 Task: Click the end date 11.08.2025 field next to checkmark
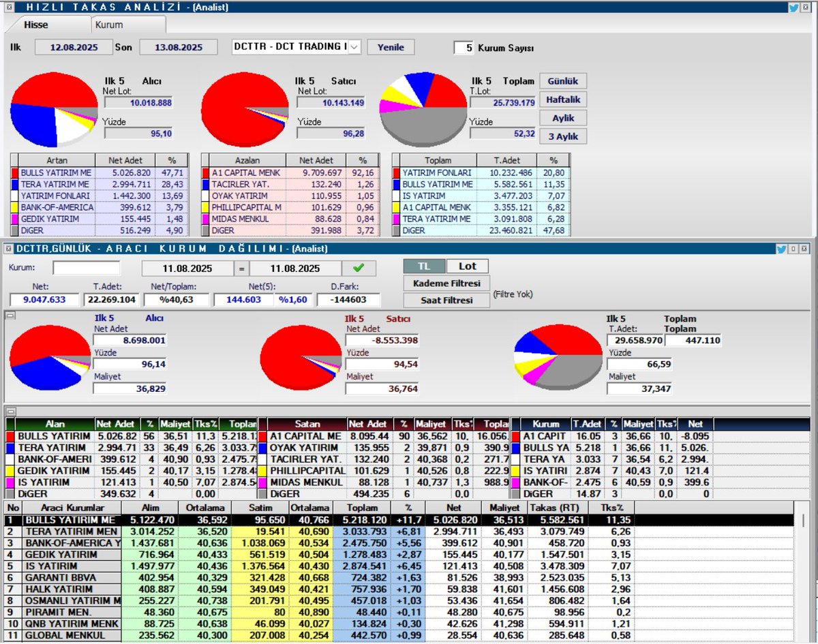pos(297,268)
